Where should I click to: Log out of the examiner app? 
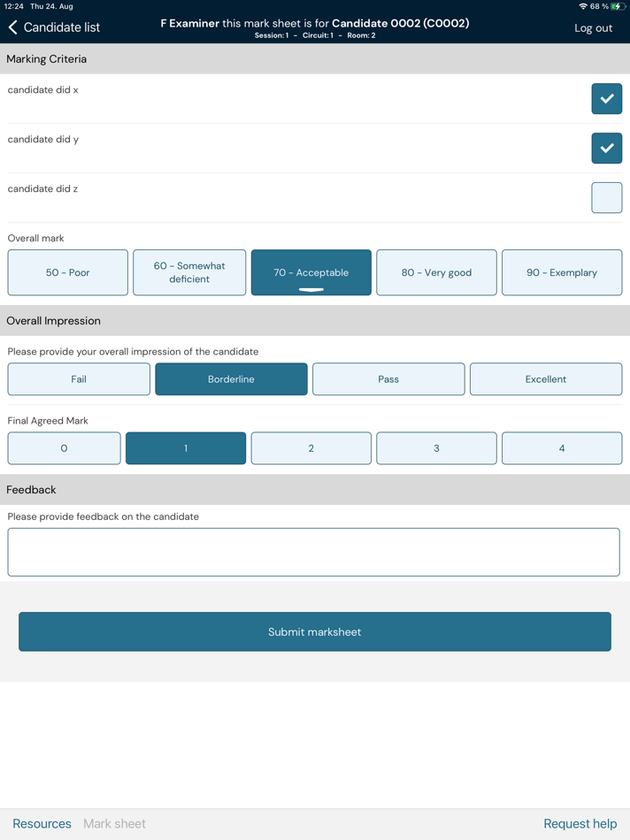593,28
